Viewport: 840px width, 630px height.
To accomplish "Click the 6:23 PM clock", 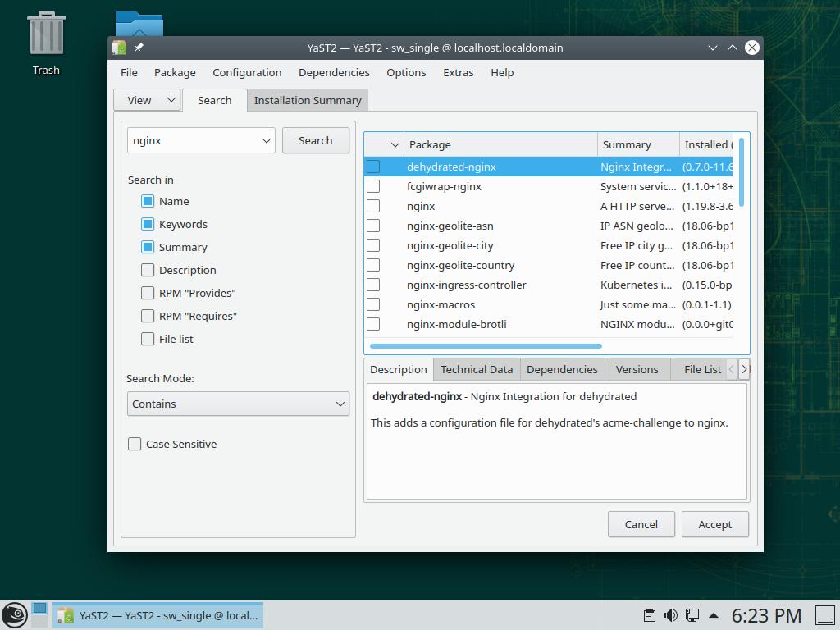I will click(x=767, y=615).
